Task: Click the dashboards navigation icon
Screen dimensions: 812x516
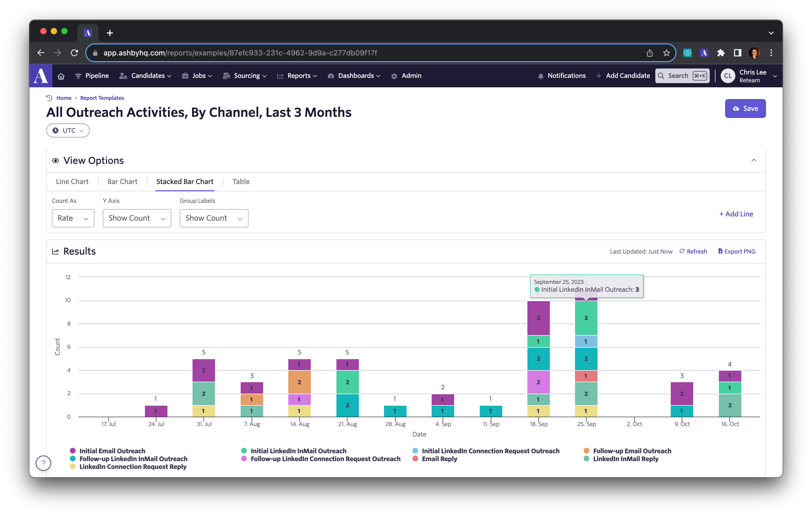Action: (329, 76)
